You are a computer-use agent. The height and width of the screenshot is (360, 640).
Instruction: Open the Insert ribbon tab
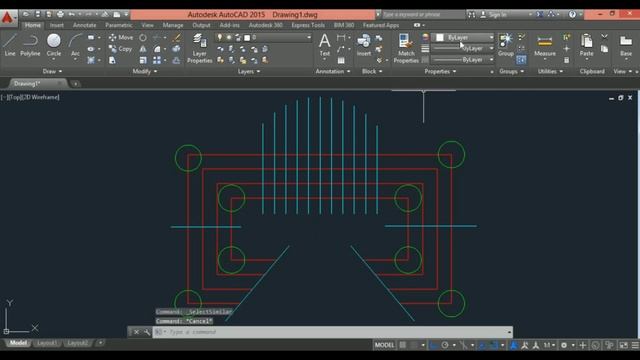[57, 25]
